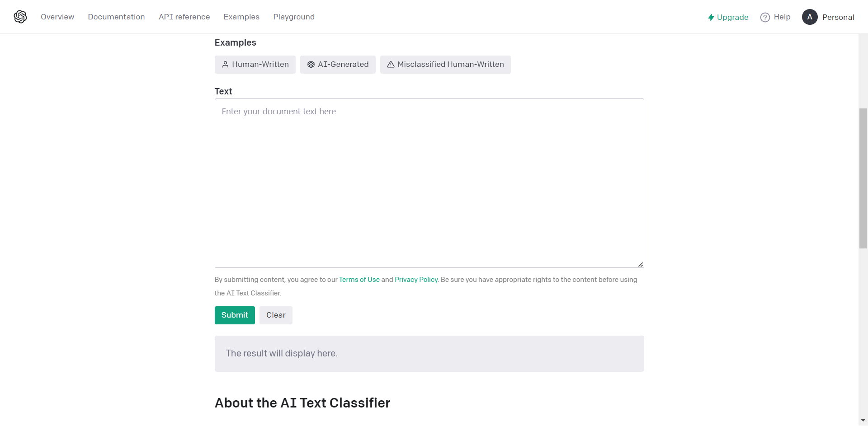Click the page vertical scrollbar thumb
This screenshot has width=868, height=426.
(x=863, y=178)
